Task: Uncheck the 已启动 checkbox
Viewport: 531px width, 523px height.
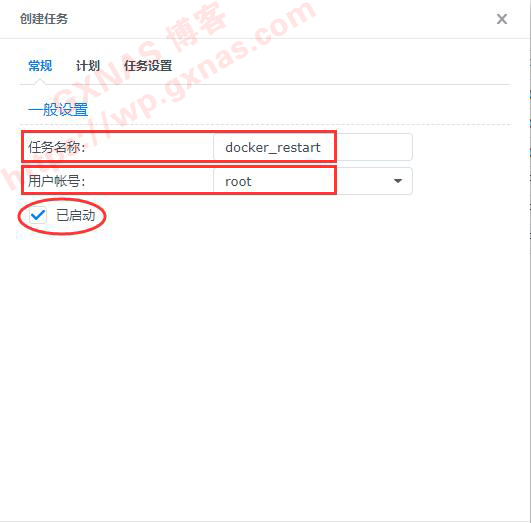Action: [x=38, y=215]
